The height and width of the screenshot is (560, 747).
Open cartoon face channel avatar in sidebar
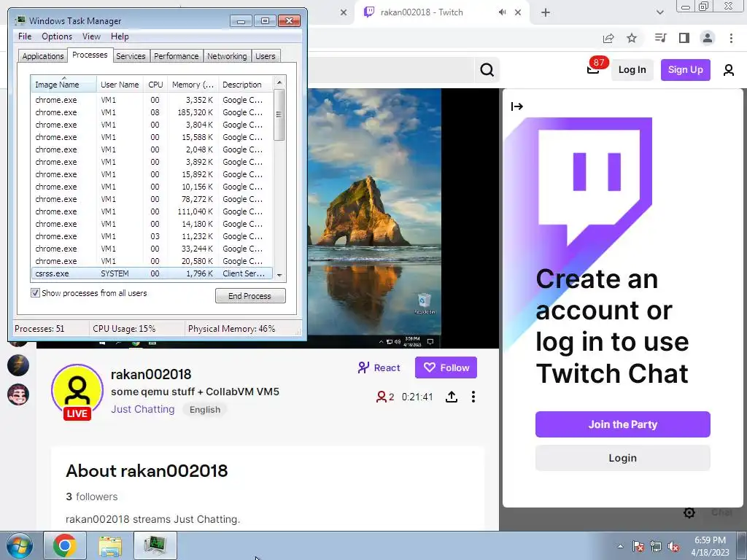point(18,394)
